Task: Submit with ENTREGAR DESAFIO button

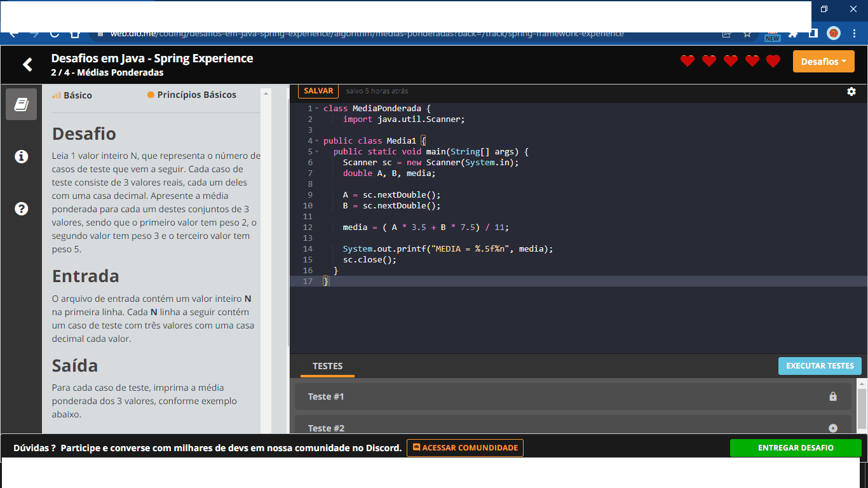Action: [795, 448]
